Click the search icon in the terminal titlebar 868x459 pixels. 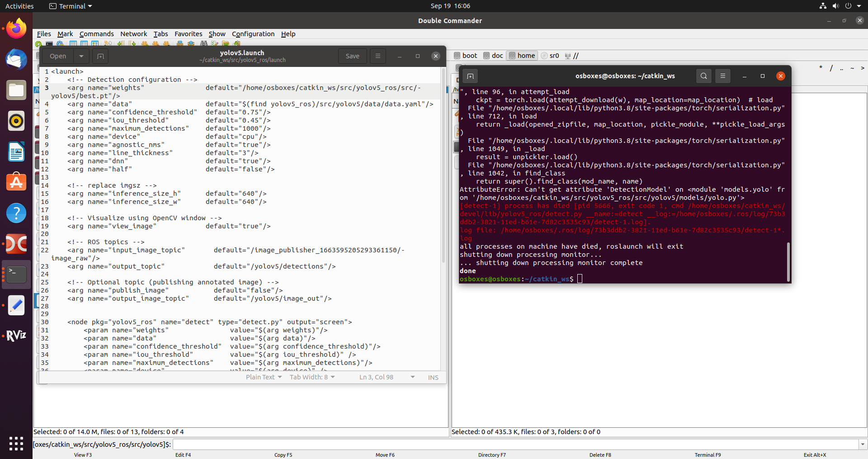[703, 76]
